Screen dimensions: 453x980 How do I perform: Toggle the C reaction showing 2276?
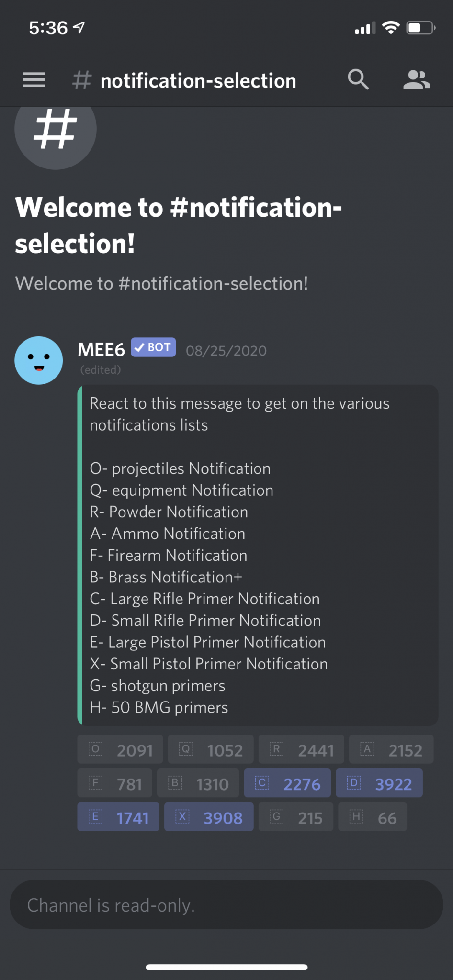click(287, 783)
